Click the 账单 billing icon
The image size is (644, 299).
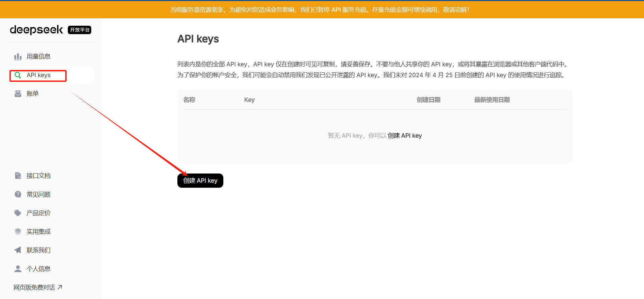18,94
